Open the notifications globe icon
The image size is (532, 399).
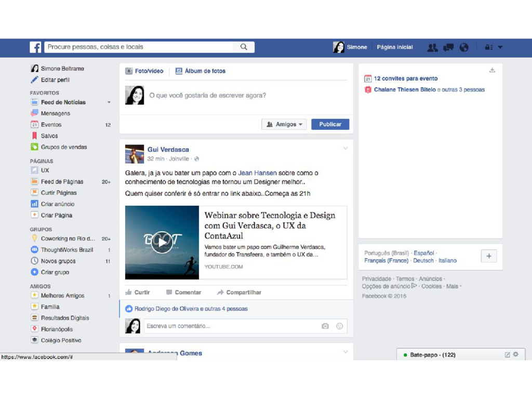coord(464,47)
